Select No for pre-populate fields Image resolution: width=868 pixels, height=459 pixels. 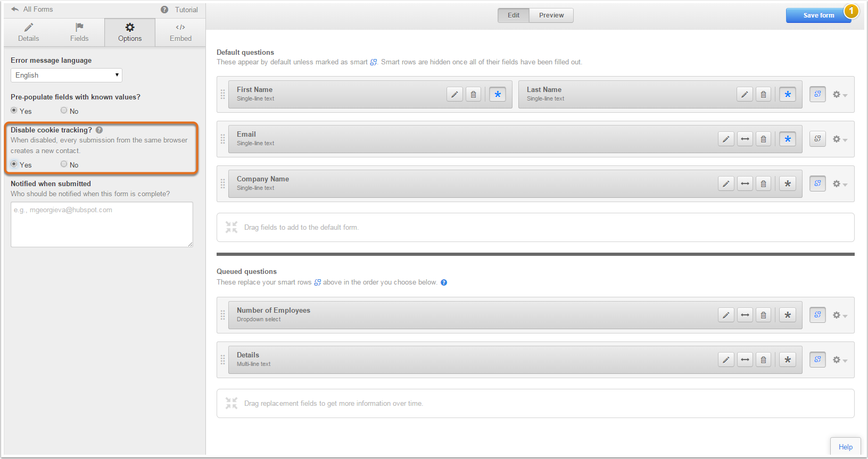(x=64, y=111)
